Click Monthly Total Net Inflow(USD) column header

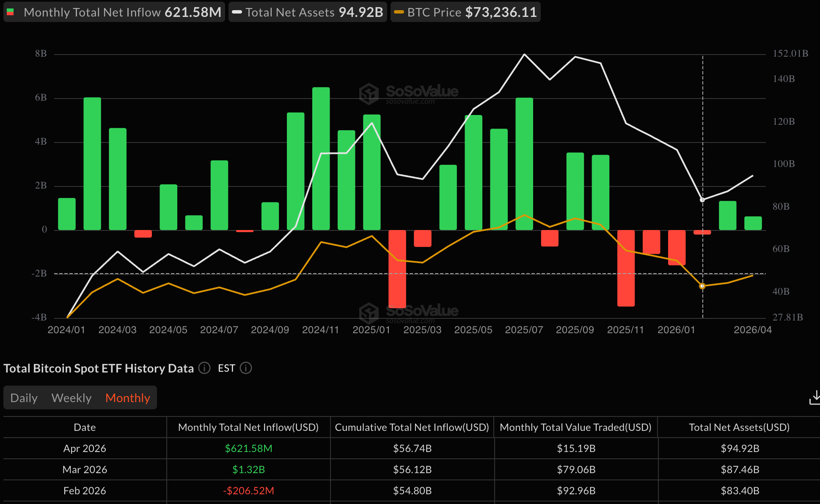248,427
